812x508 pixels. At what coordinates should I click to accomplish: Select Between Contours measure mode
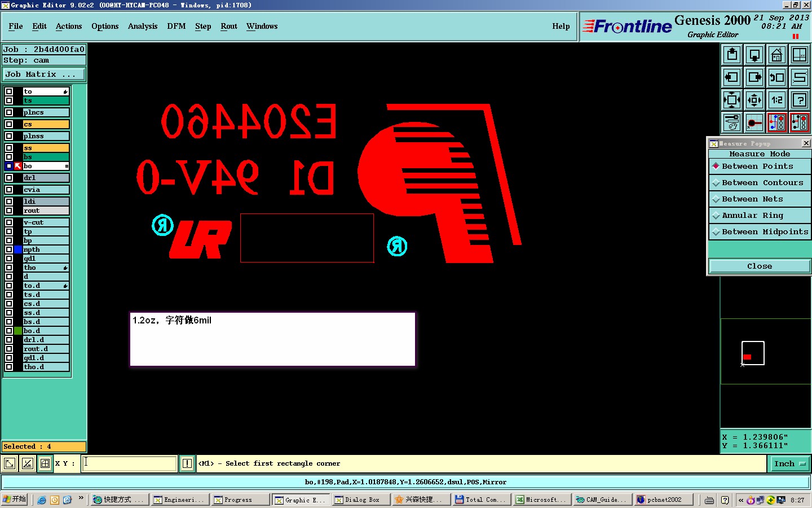[x=760, y=183]
